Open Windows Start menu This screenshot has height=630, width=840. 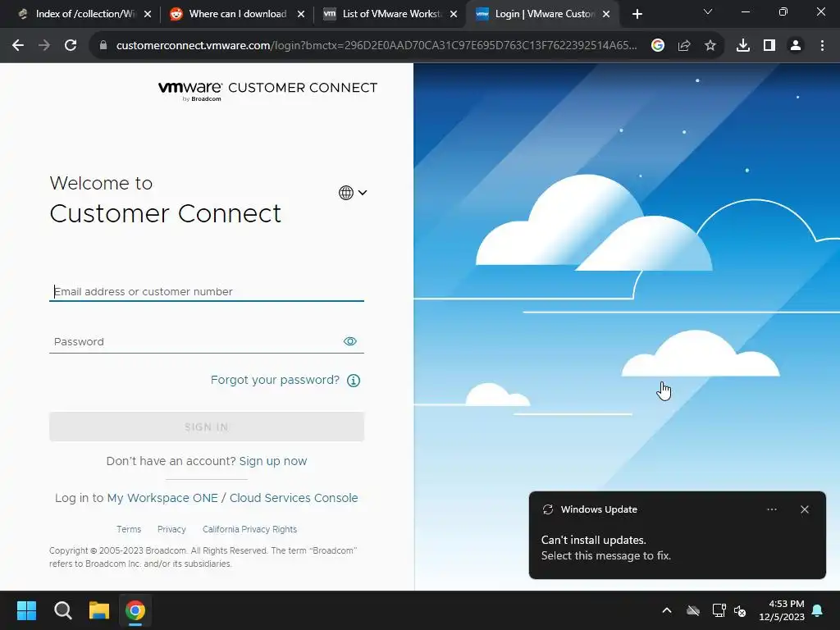point(26,610)
